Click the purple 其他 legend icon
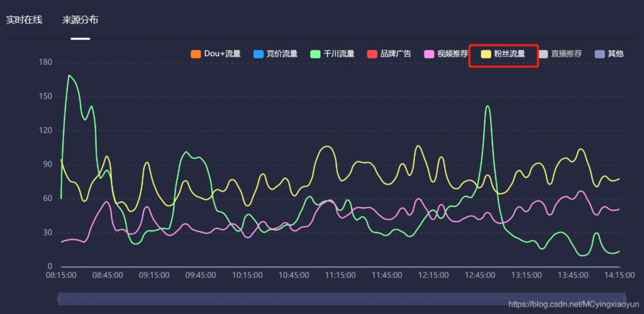The height and width of the screenshot is (314, 644). pos(599,54)
